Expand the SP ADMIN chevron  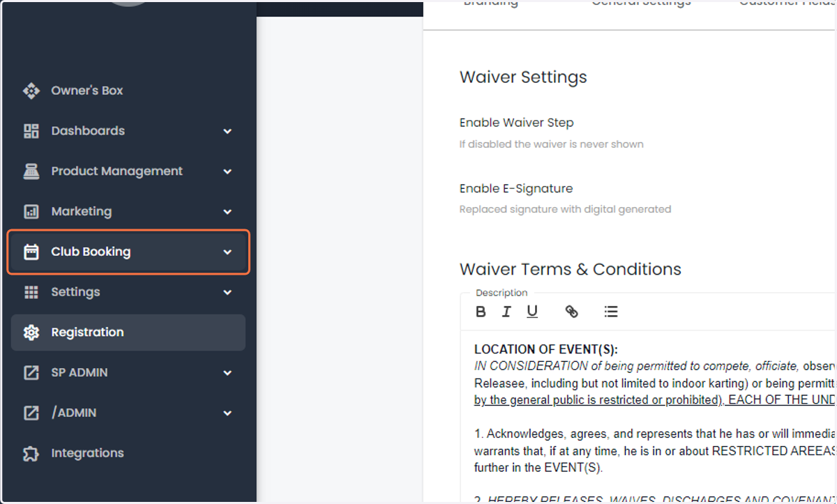click(x=227, y=373)
